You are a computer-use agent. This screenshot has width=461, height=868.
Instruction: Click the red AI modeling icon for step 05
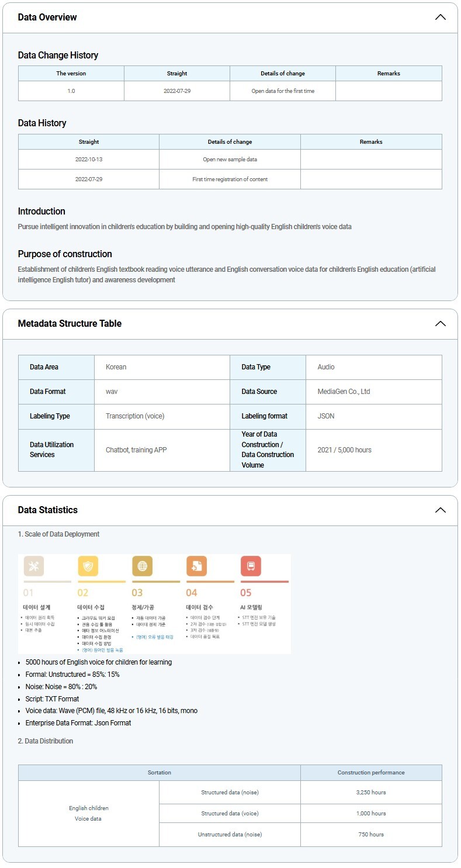click(x=251, y=566)
